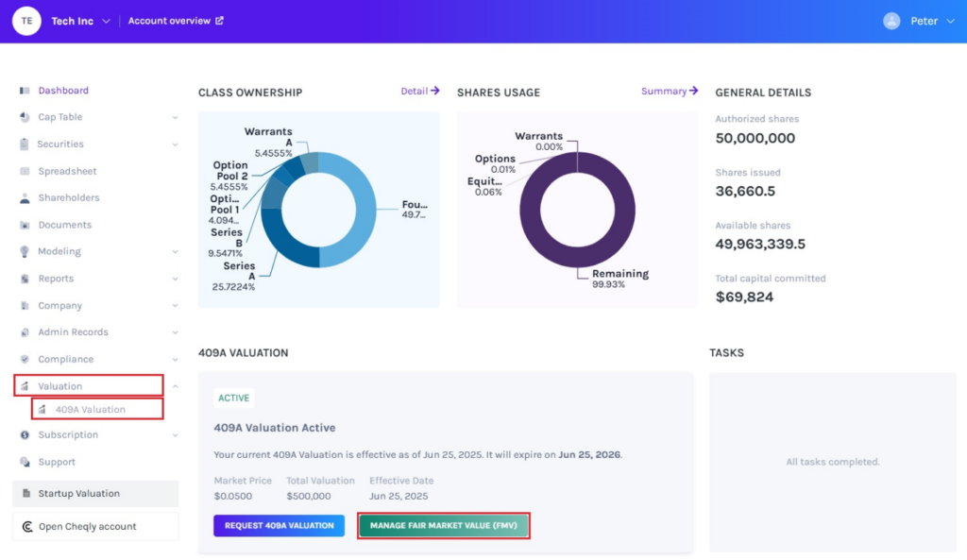Expand the Securities submenu chevron
Image resolution: width=967 pixels, height=560 pixels.
[175, 144]
